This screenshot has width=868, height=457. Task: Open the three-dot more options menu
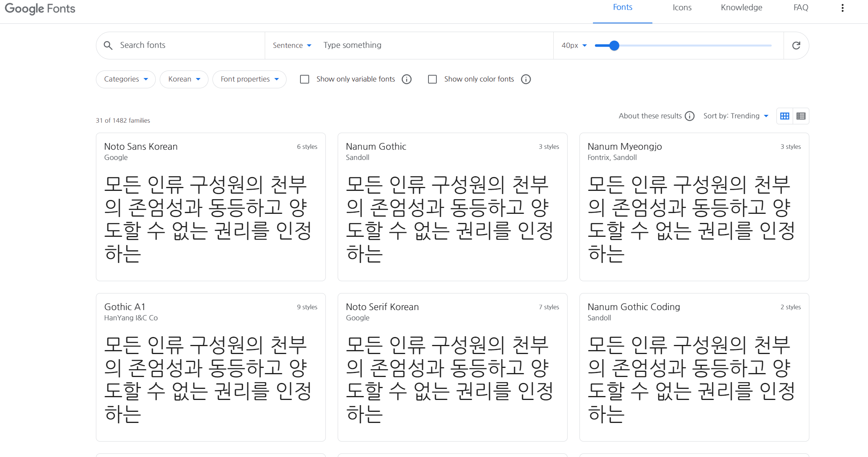843,8
